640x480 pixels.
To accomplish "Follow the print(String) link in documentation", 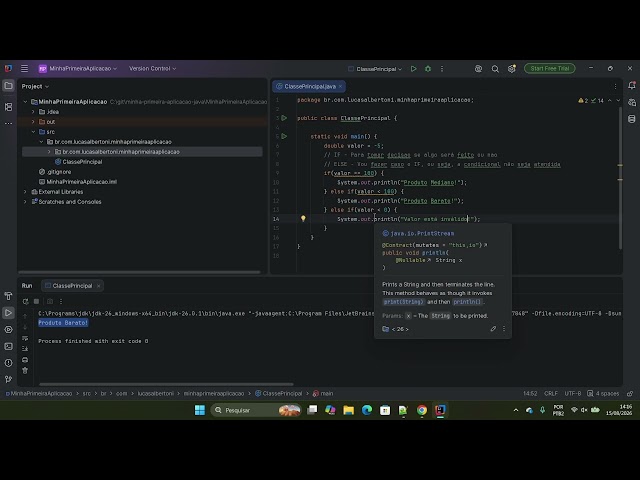I will 403,302.
